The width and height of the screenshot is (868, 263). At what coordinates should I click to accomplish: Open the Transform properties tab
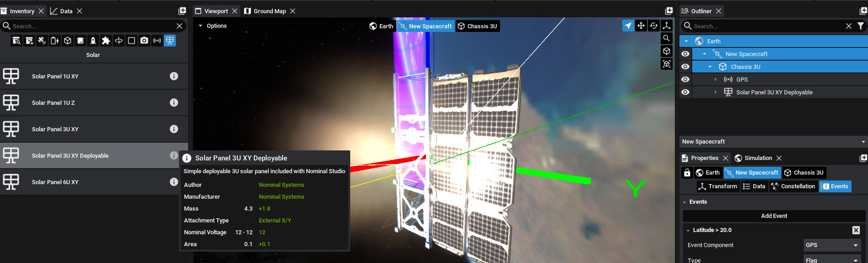pos(717,186)
